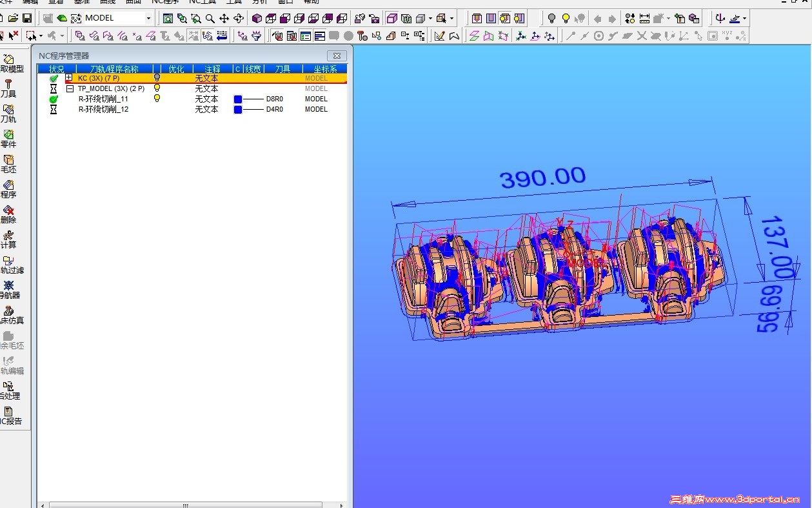Click the 毛坯 stock sidebar icon
This screenshot has height=508, width=812.
click(x=8, y=164)
